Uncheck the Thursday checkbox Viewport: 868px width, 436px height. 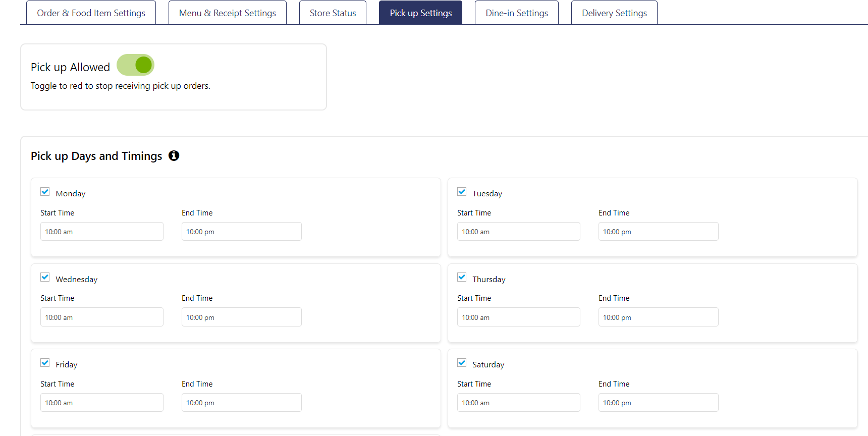click(x=462, y=277)
